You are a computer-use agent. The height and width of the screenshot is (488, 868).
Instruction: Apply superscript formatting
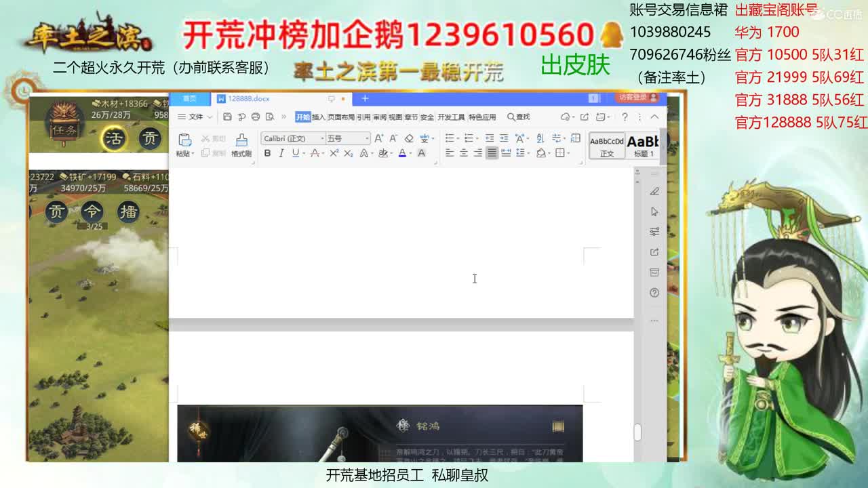pyautogui.click(x=334, y=153)
